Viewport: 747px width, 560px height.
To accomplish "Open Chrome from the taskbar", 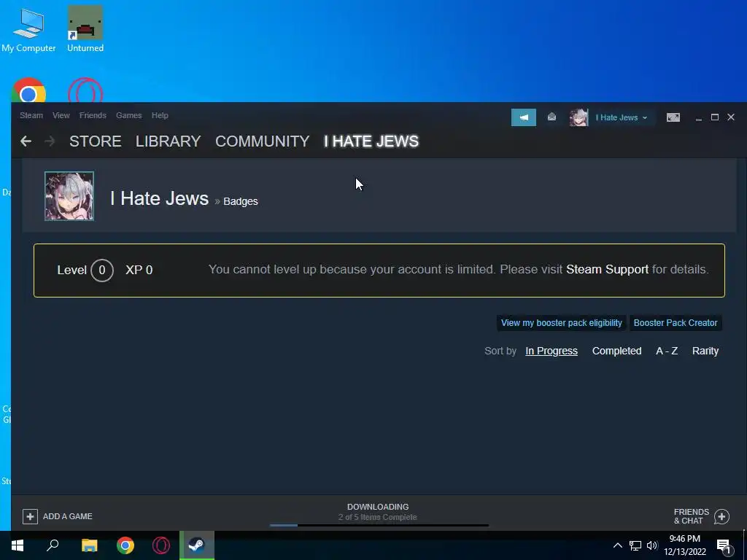I will pyautogui.click(x=125, y=545).
